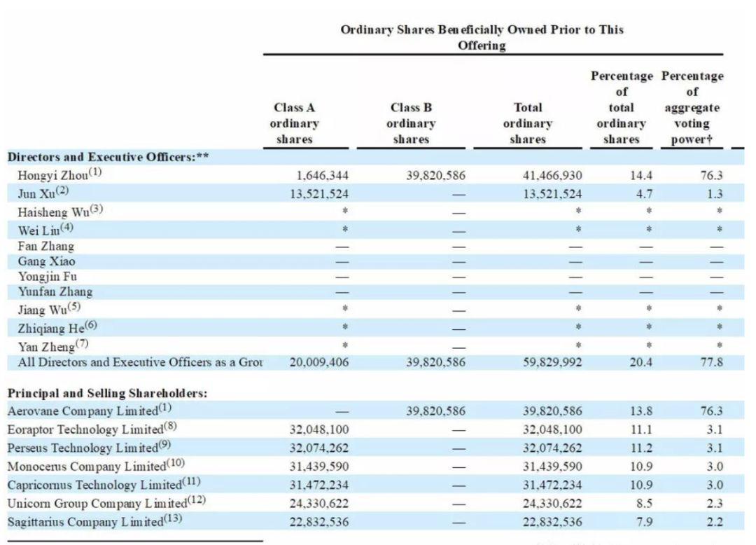Click group total ordinary shares 59,829,992
The image size is (756, 545).
(552, 362)
